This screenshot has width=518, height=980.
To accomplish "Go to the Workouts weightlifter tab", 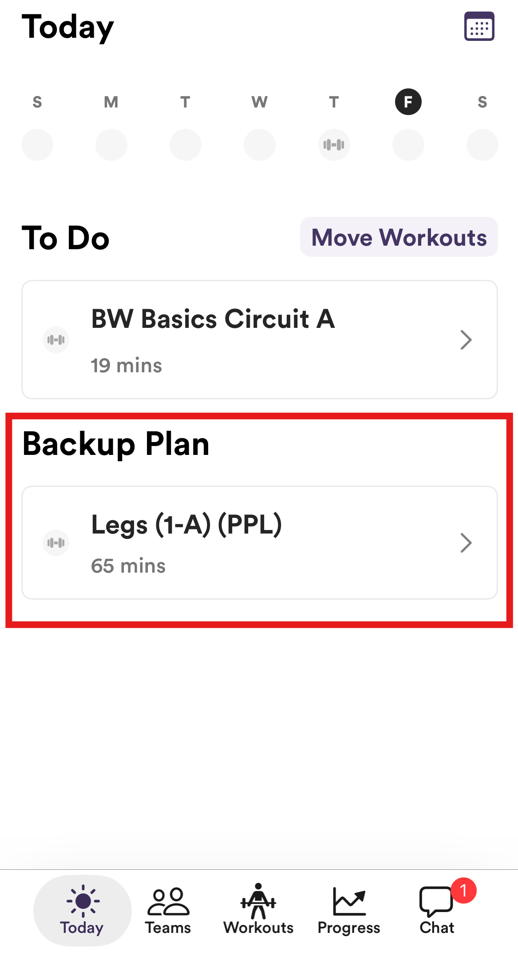I will tap(258, 910).
